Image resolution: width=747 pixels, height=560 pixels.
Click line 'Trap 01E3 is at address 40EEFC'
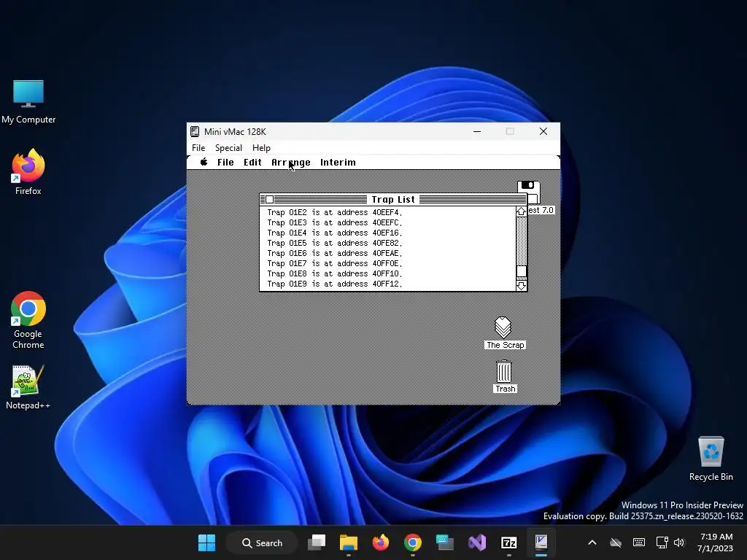pos(334,222)
